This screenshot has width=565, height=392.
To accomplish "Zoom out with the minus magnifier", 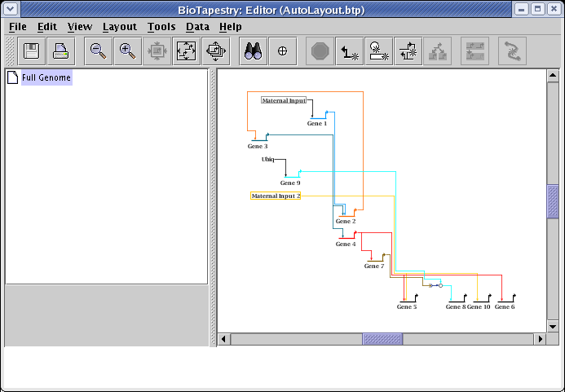I will [98, 51].
